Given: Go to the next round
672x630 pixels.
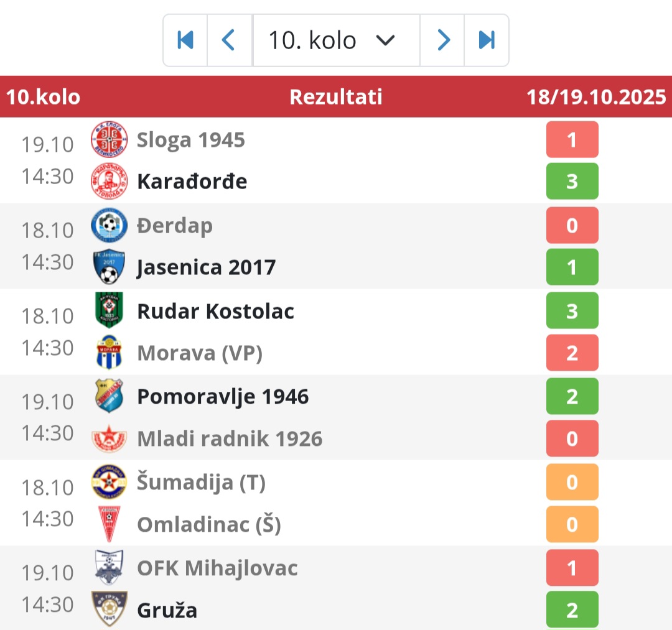Looking at the screenshot, I should pos(442,40).
